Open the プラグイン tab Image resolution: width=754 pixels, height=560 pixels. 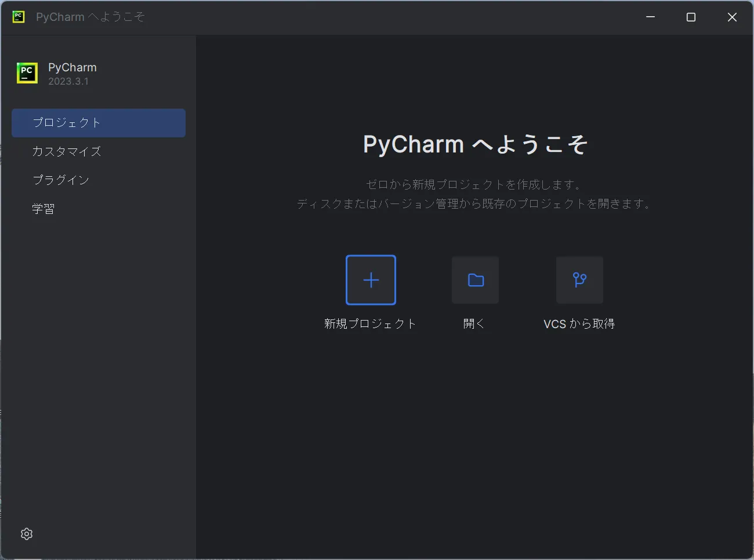pyautogui.click(x=99, y=180)
